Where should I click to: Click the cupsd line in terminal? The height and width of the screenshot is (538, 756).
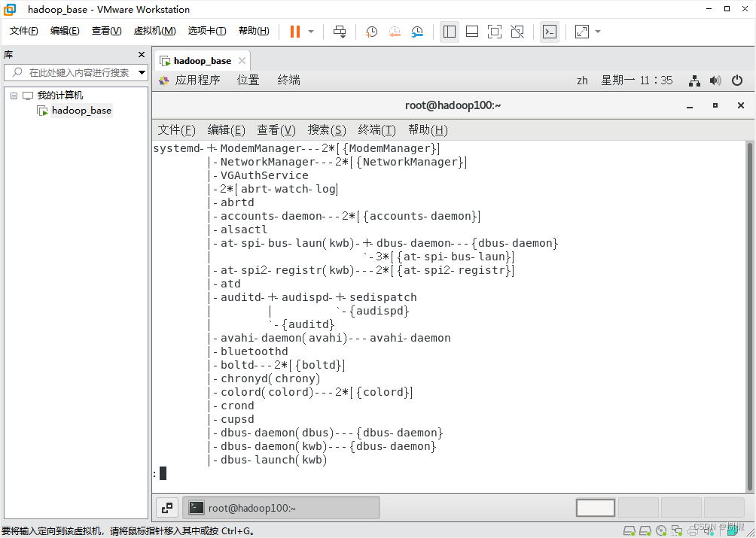click(x=237, y=419)
